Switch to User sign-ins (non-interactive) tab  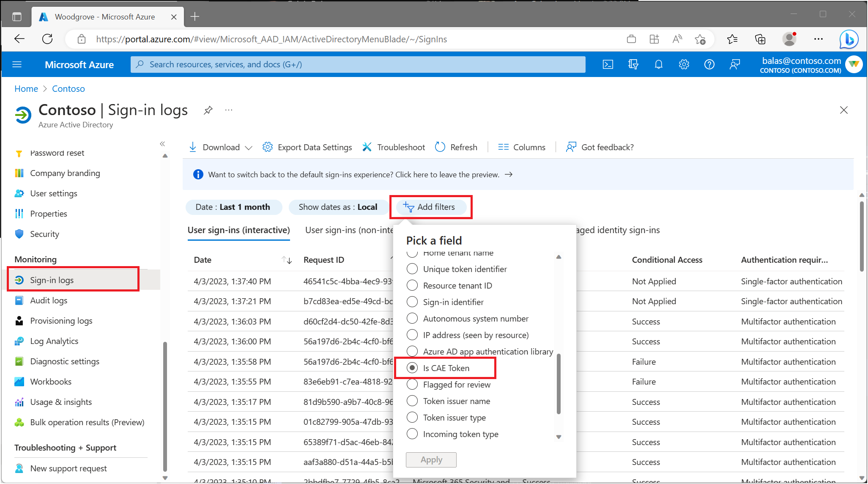click(x=347, y=230)
